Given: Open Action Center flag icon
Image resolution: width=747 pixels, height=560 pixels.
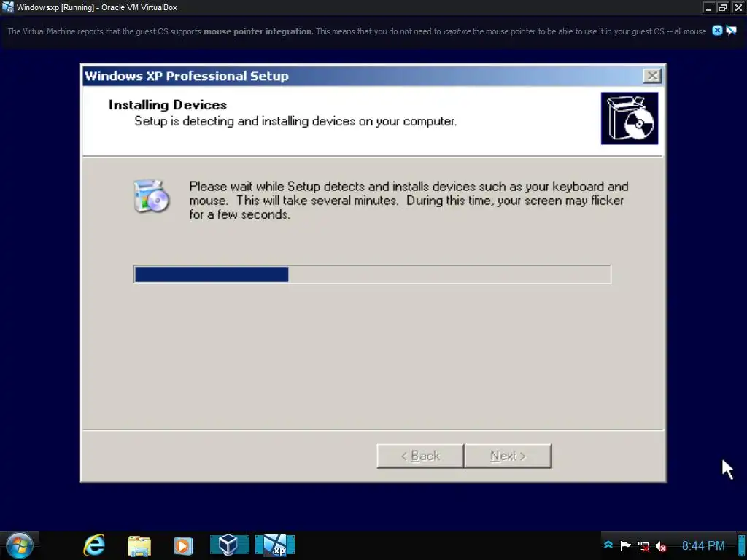Looking at the screenshot, I should [625, 545].
